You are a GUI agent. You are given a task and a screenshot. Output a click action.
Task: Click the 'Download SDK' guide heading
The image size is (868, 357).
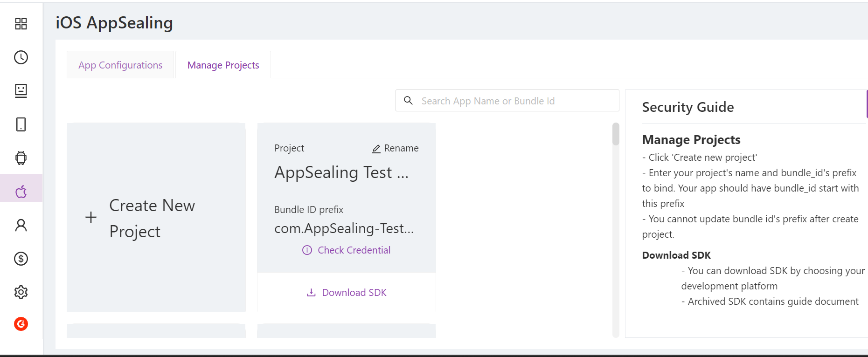tap(676, 255)
